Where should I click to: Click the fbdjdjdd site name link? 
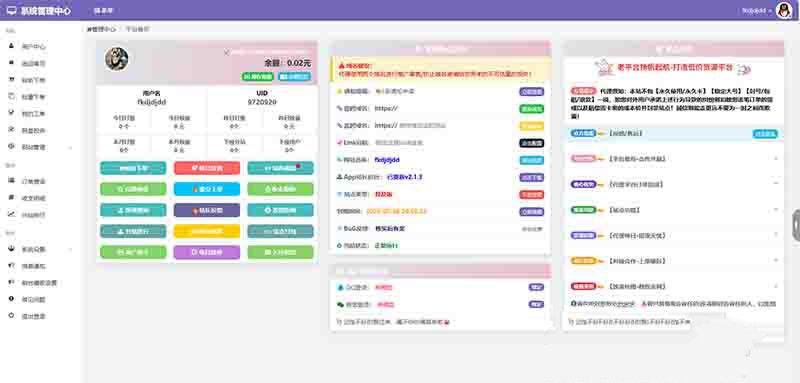click(387, 160)
